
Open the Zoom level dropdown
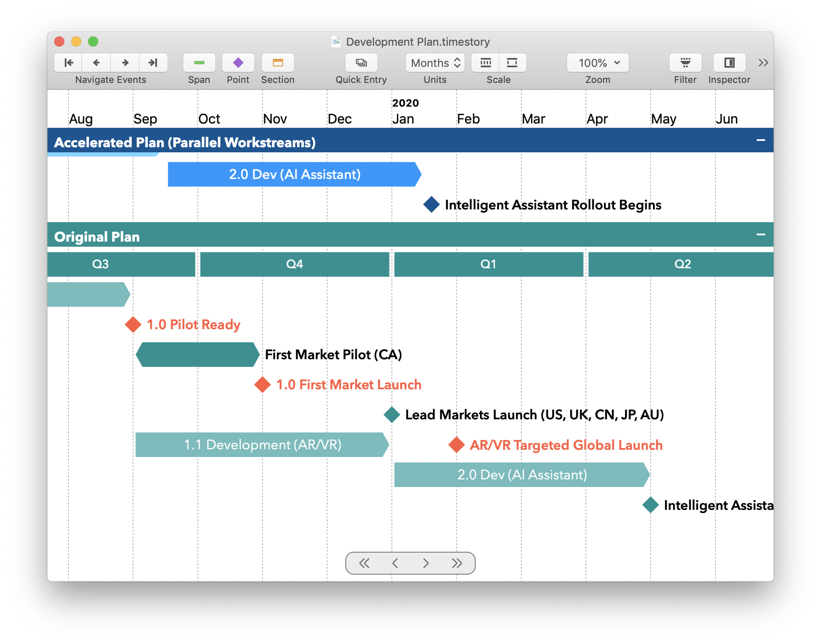coord(597,62)
